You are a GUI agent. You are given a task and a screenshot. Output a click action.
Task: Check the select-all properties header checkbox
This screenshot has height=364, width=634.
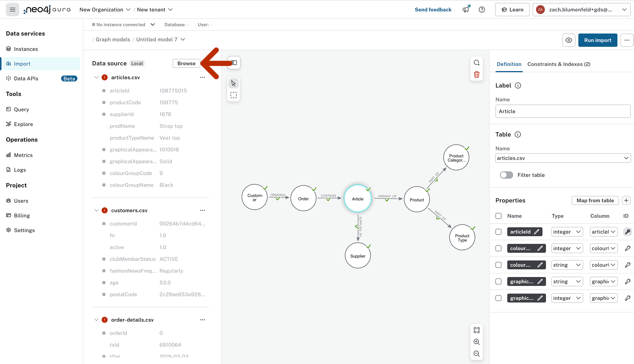[x=498, y=216]
